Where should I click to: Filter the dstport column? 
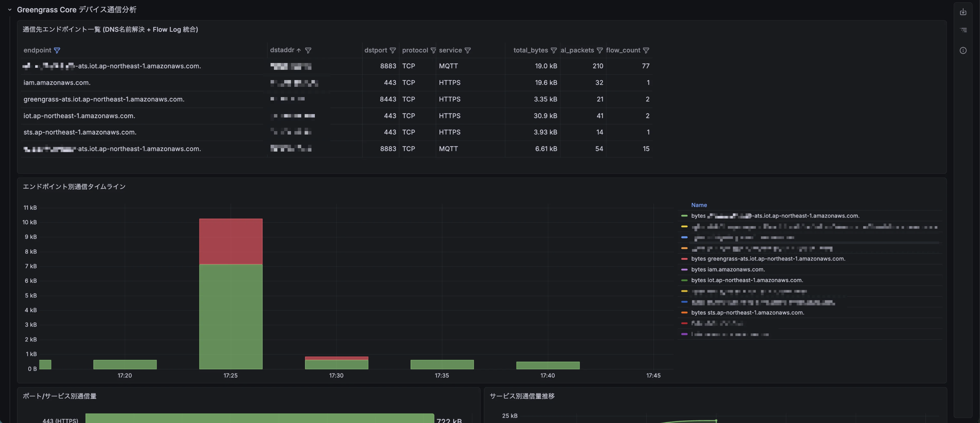393,50
